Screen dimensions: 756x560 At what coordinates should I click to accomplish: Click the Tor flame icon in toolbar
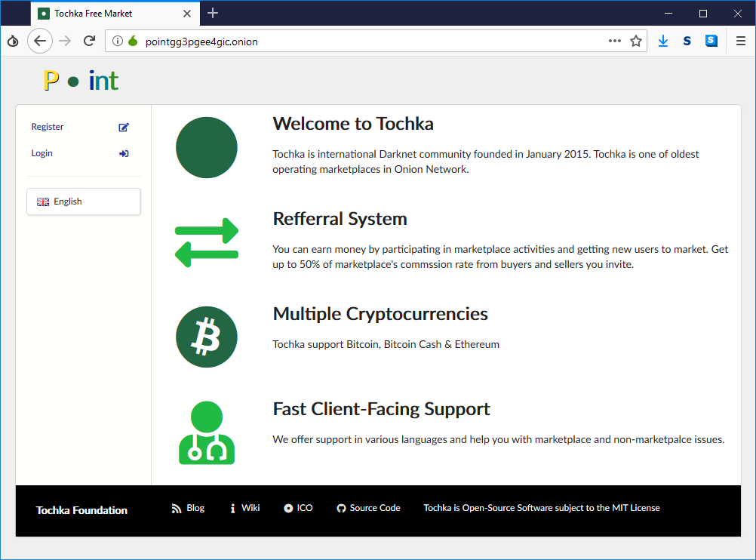pos(13,41)
